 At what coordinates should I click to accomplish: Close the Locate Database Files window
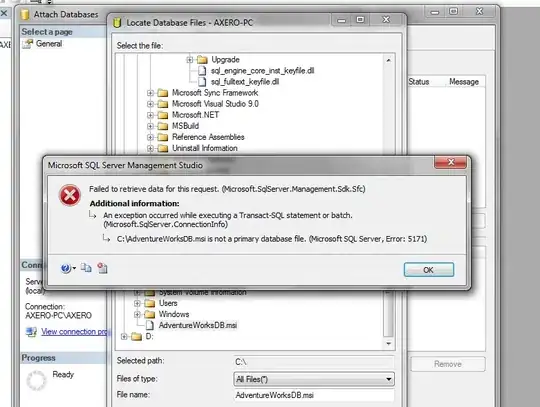[386, 20]
